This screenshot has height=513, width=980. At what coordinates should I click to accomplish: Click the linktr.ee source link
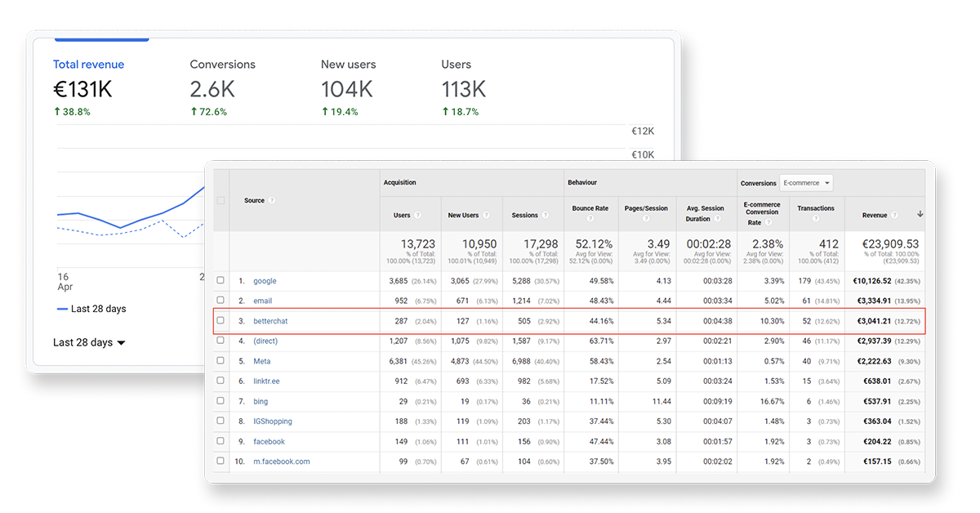(x=267, y=381)
